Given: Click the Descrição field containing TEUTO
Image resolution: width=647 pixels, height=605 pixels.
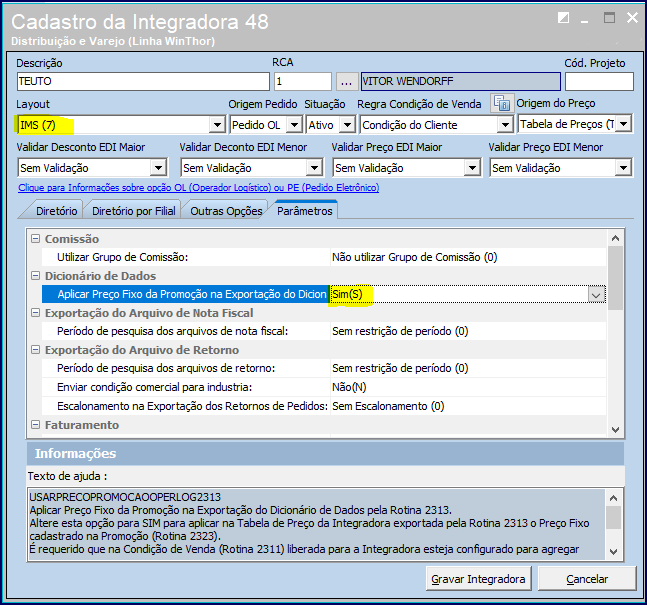Looking at the screenshot, I should click(143, 81).
